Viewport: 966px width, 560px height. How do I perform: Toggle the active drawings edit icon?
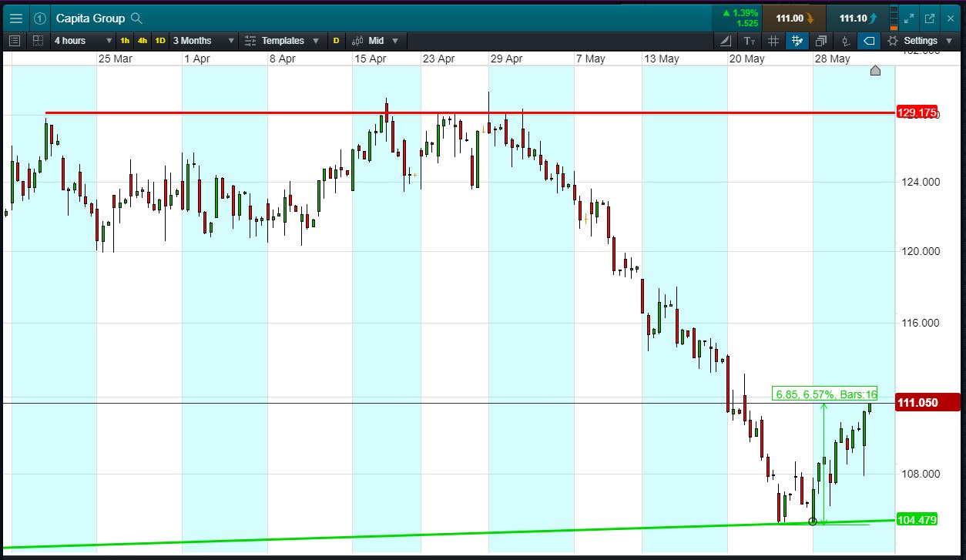point(797,40)
